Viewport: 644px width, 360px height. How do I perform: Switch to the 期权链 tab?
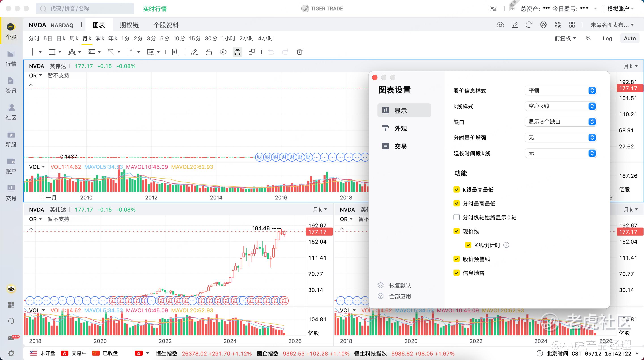(x=129, y=25)
